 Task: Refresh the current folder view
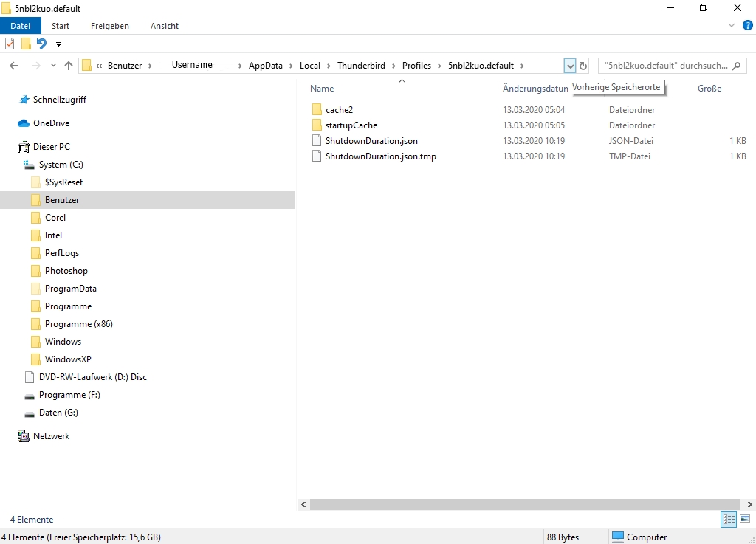(583, 66)
